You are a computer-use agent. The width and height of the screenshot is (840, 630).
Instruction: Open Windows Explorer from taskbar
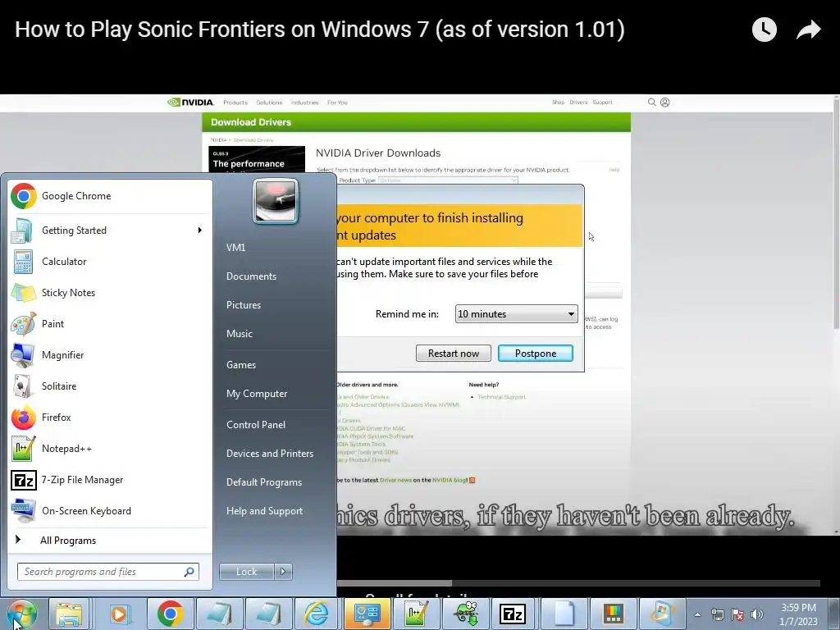point(69,614)
